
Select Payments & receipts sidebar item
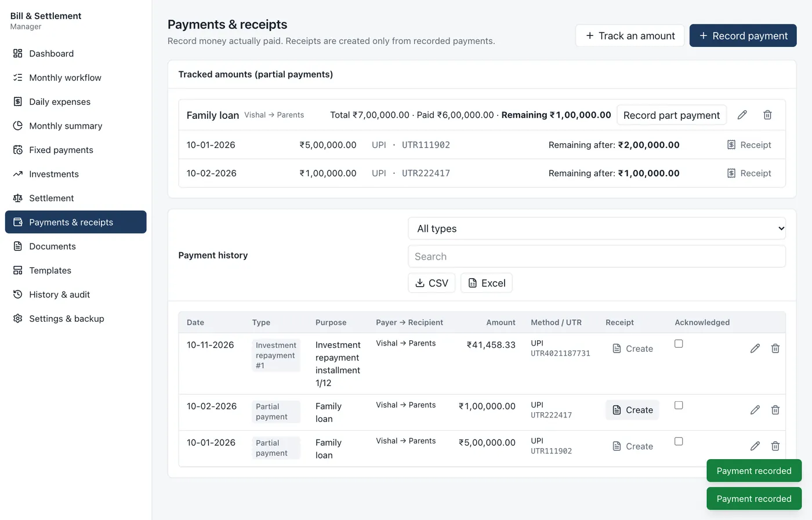pos(75,222)
